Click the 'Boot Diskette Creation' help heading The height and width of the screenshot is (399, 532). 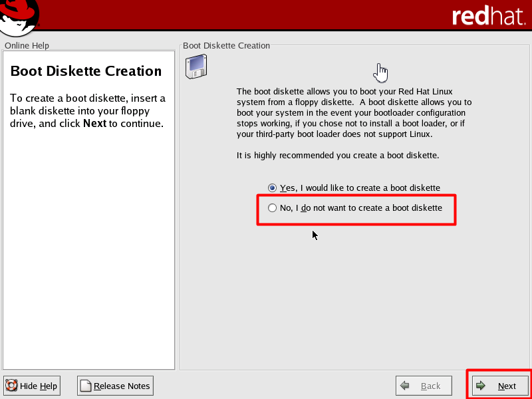86,71
